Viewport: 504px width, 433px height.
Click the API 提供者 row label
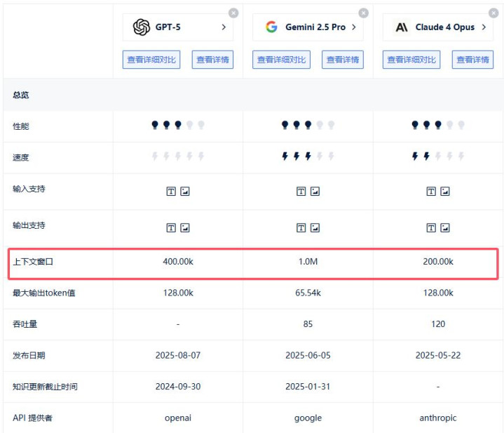click(x=32, y=418)
